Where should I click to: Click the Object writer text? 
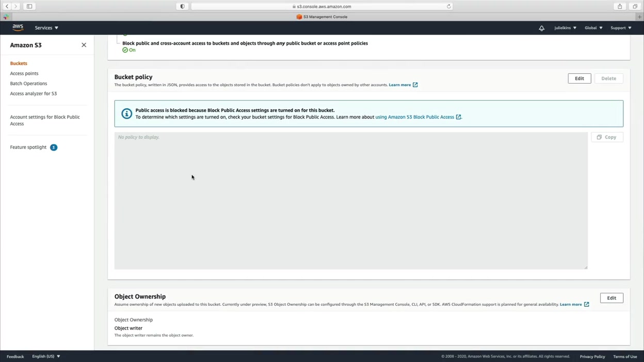(x=128, y=328)
